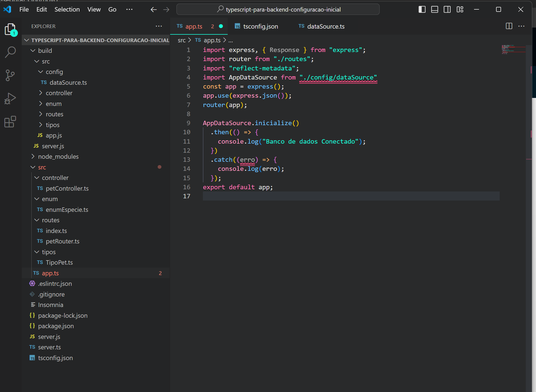Click the customize layout icon
This screenshot has width=536, height=392.
[460, 9]
